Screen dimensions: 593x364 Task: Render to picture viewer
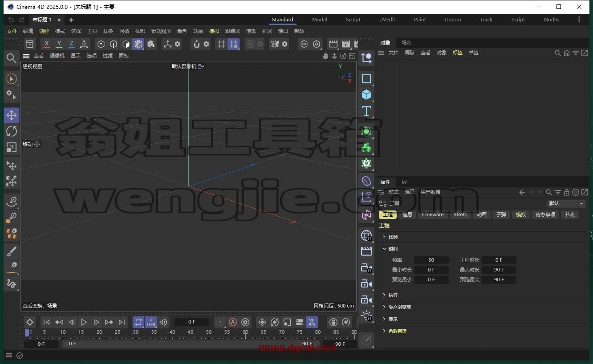[x=346, y=44]
